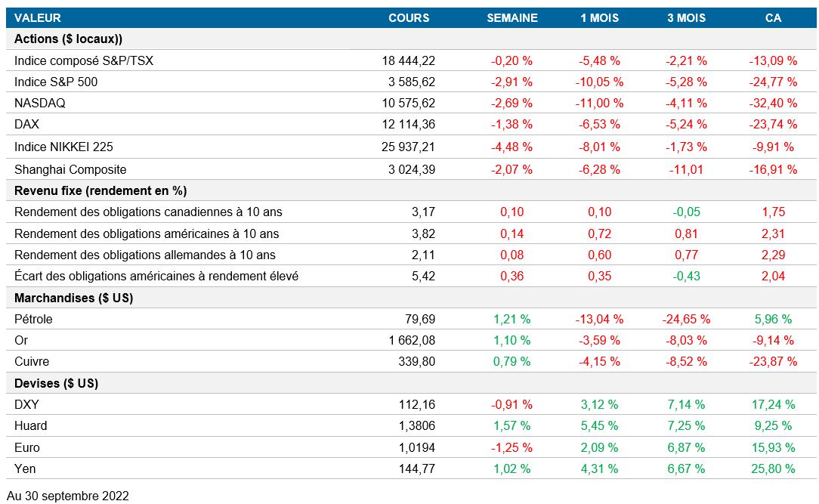This screenshot has height=504, width=819.
Task: Select the SEMAINE column header
Action: tap(511, 17)
